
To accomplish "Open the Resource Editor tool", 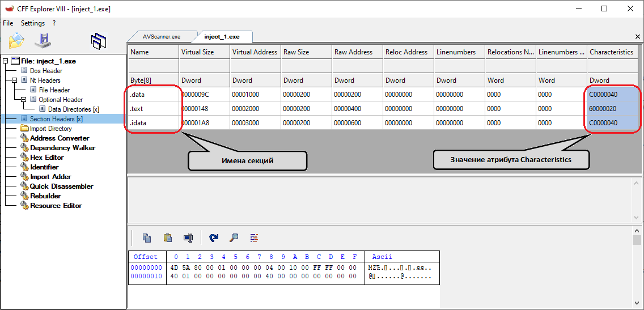I will (56, 206).
